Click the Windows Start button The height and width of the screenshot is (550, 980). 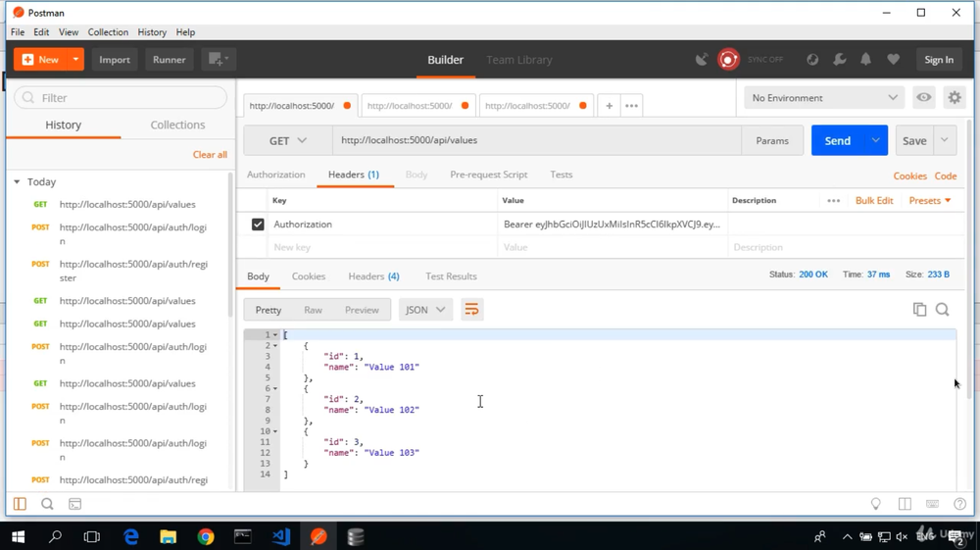(18, 536)
